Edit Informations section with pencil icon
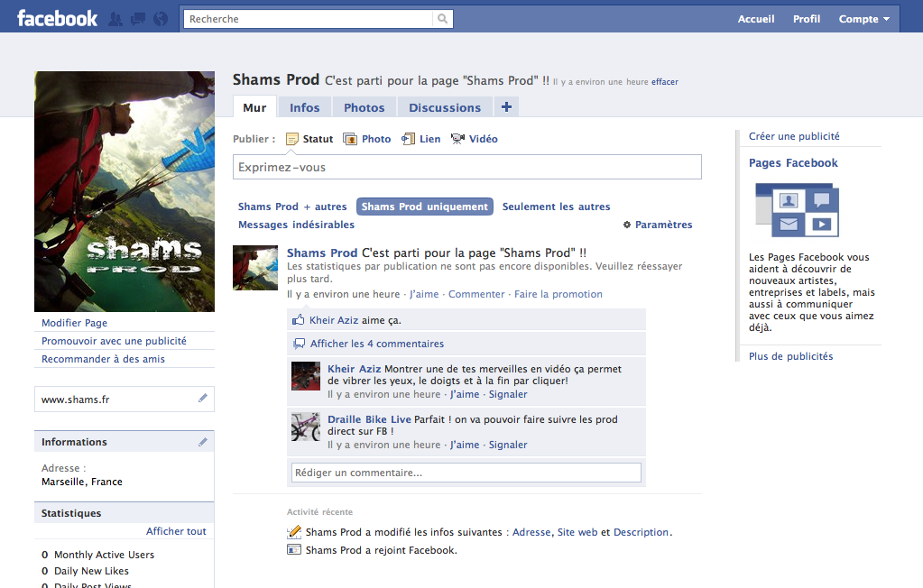The width and height of the screenshot is (923, 588). pos(203,442)
